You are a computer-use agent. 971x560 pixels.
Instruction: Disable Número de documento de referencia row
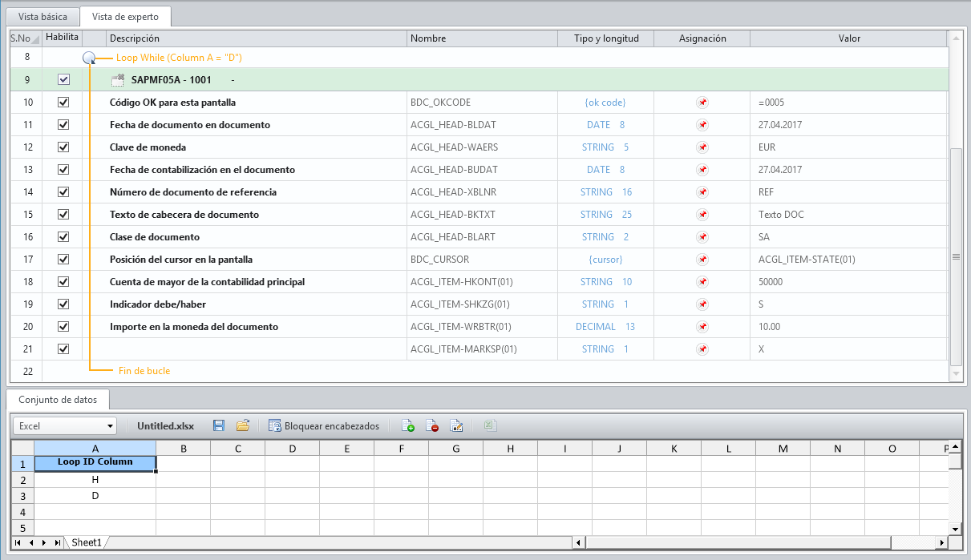[63, 192]
